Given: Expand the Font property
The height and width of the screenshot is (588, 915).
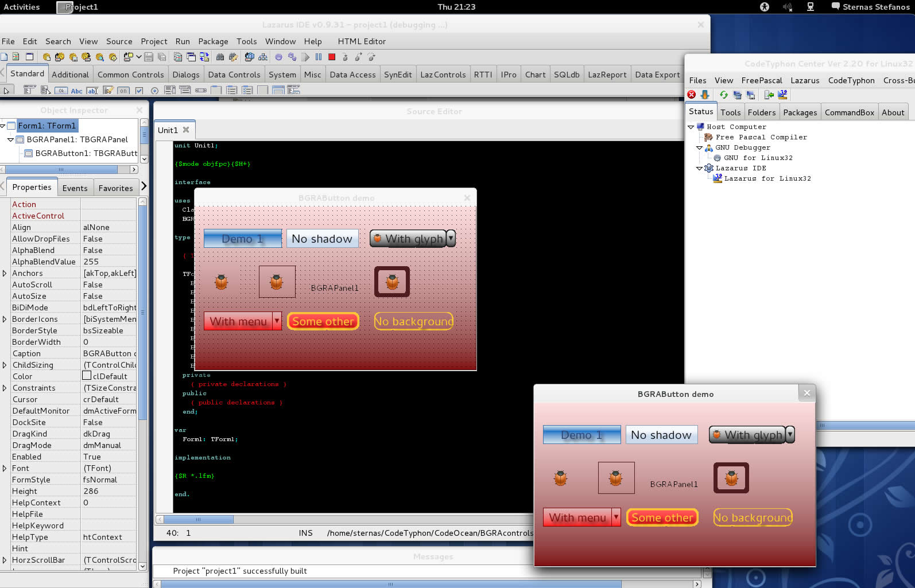Looking at the screenshot, I should (5, 468).
